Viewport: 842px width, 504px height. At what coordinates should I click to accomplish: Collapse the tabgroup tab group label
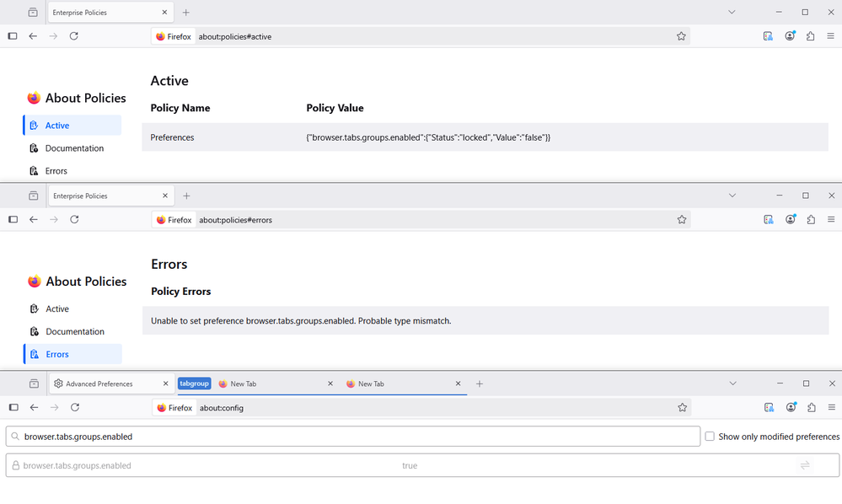coord(194,383)
